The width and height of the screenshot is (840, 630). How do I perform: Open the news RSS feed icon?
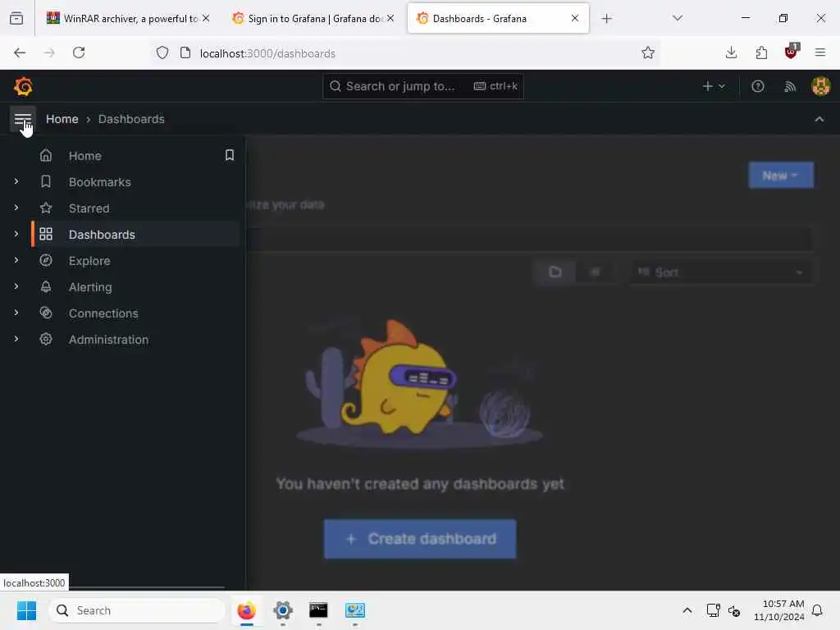coord(790,87)
